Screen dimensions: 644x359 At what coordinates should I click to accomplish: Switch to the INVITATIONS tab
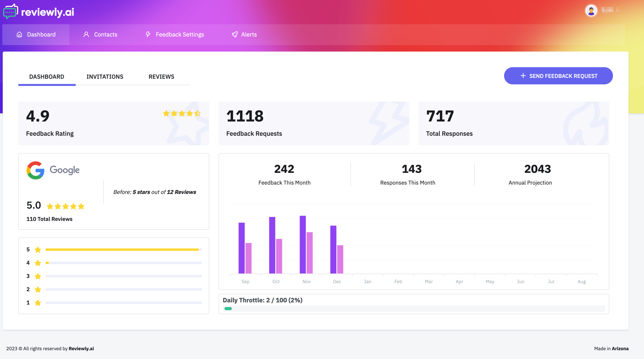[105, 77]
